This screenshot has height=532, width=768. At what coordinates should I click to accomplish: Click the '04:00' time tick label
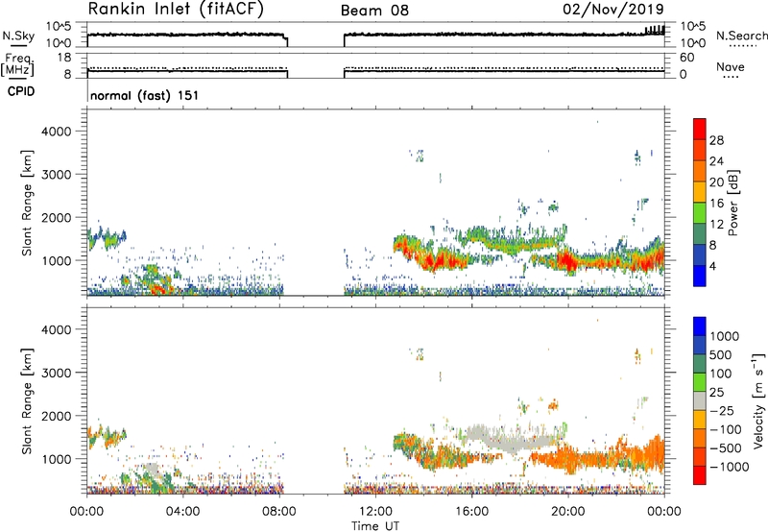(x=182, y=512)
